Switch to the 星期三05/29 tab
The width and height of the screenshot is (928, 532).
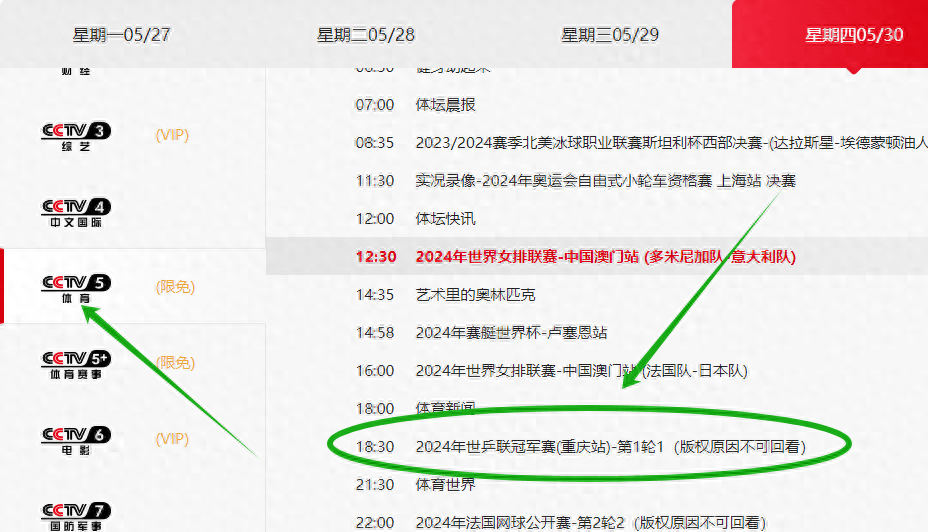610,35
